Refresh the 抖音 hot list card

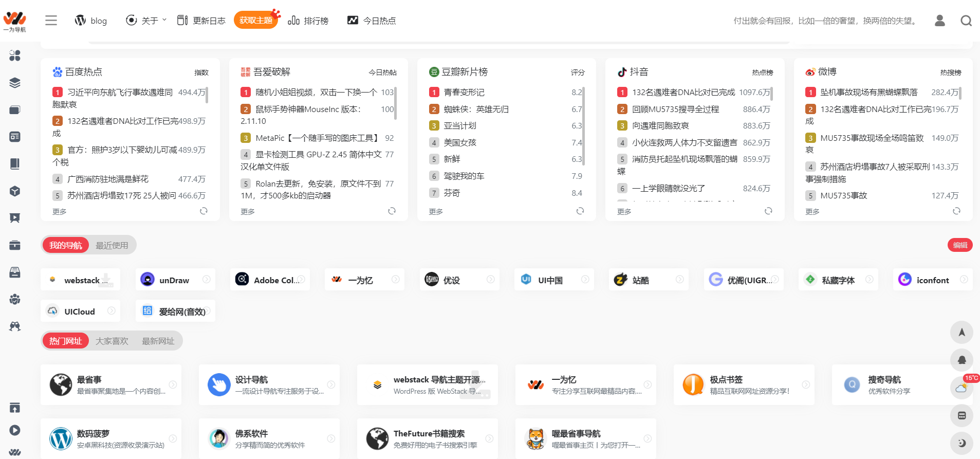click(x=768, y=211)
